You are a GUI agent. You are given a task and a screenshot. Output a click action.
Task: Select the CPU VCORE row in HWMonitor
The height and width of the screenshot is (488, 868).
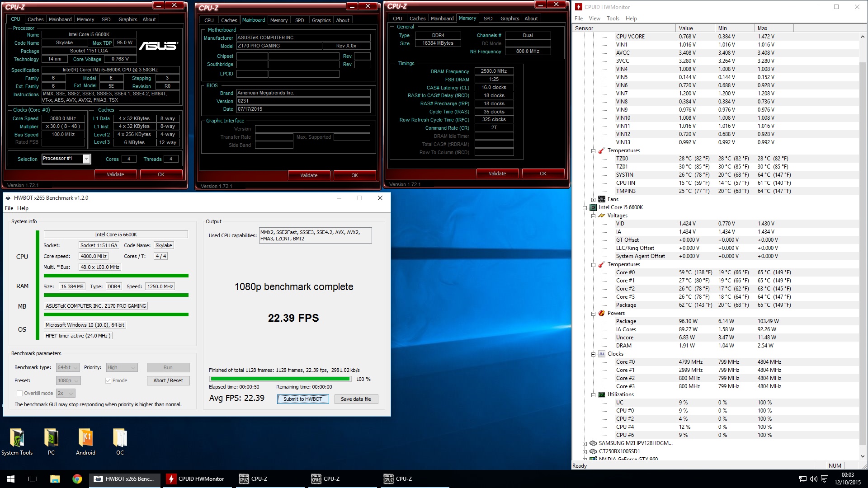point(716,37)
